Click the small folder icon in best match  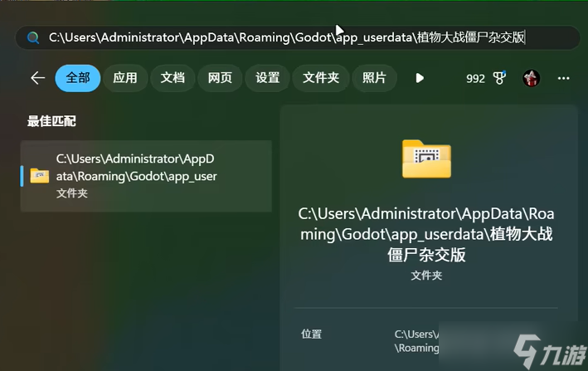pos(39,176)
